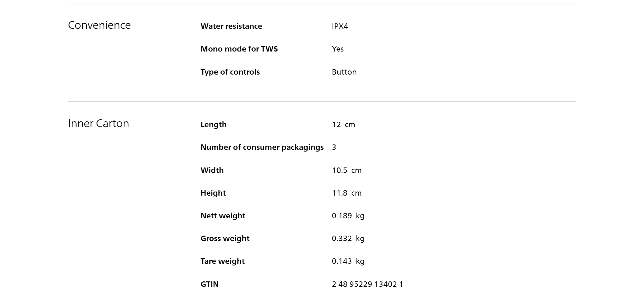Click the GTIN number 2 48 95229 13402 1
This screenshot has width=644, height=298.
(x=367, y=284)
